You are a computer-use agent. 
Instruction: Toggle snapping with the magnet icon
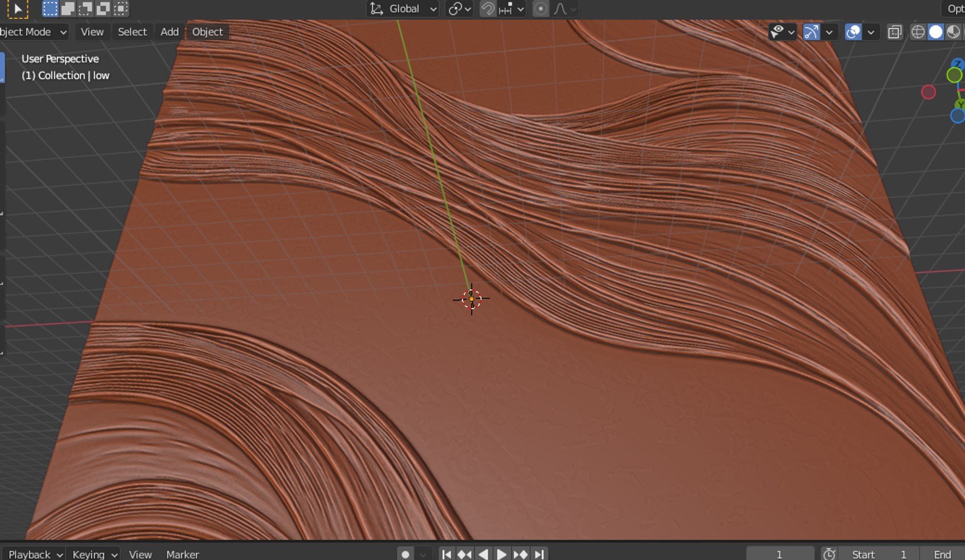[487, 9]
